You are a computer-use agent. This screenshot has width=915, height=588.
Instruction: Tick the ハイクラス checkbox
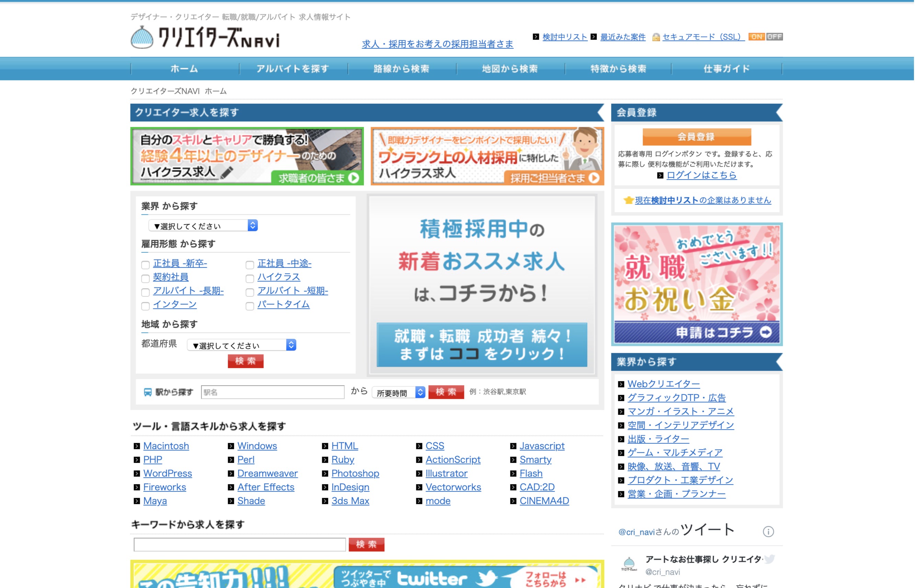coord(250,278)
